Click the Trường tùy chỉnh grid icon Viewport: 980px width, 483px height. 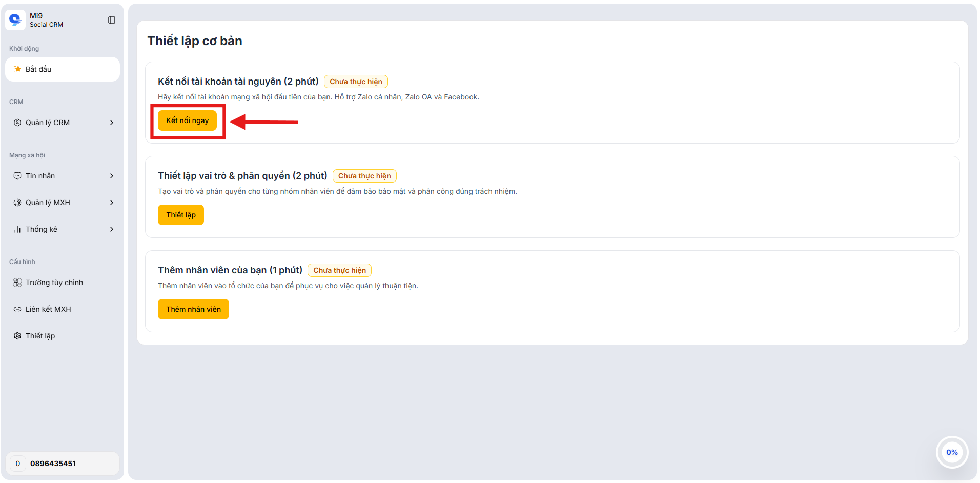(17, 283)
